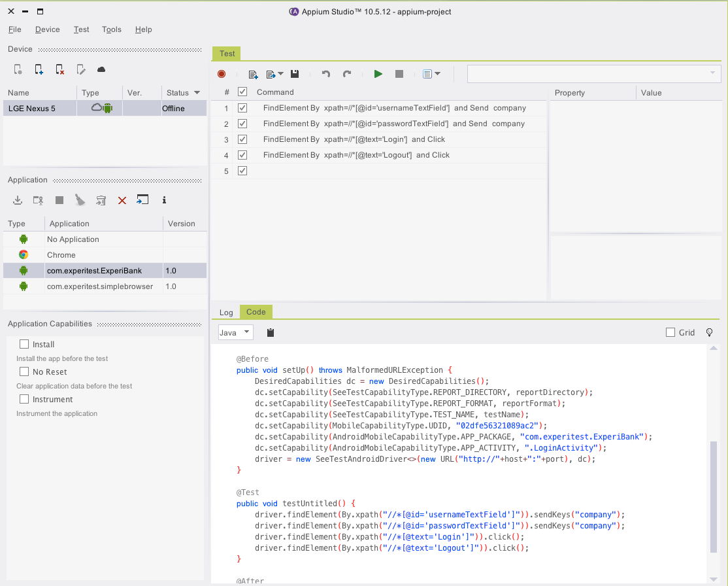Uncheck the checkbox for empty command row 5

pos(242,171)
